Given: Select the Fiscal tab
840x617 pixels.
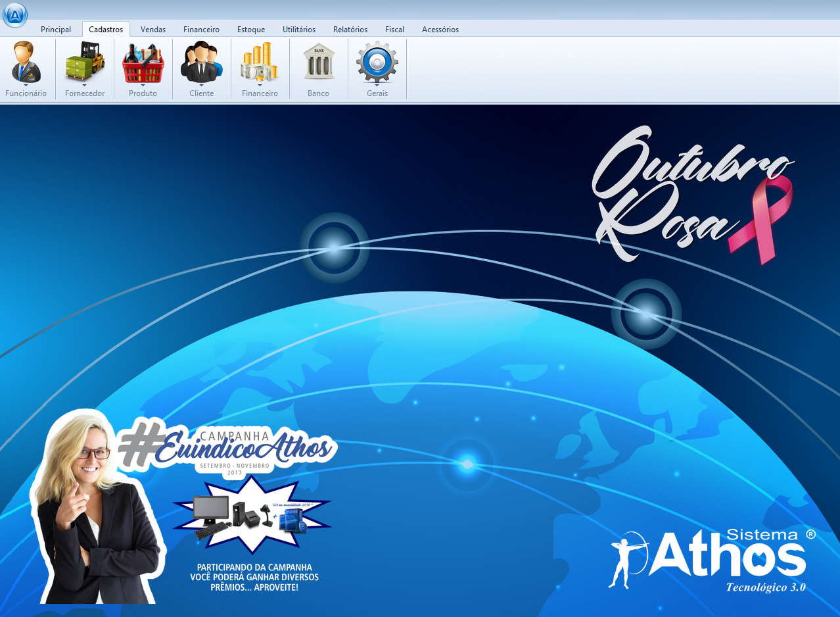Looking at the screenshot, I should (x=394, y=30).
